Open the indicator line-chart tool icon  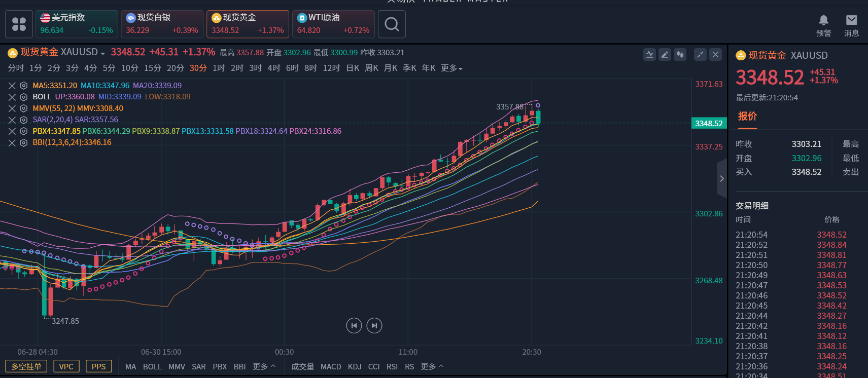point(650,55)
